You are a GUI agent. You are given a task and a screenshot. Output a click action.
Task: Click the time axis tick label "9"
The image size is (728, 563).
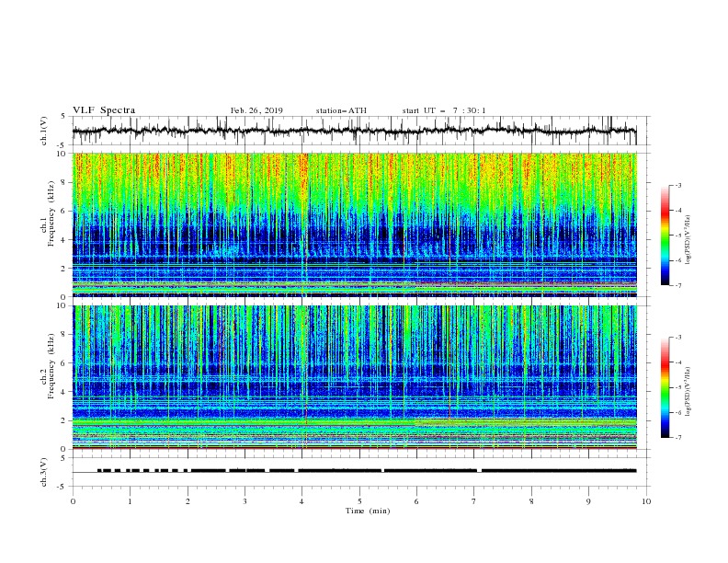[588, 501]
